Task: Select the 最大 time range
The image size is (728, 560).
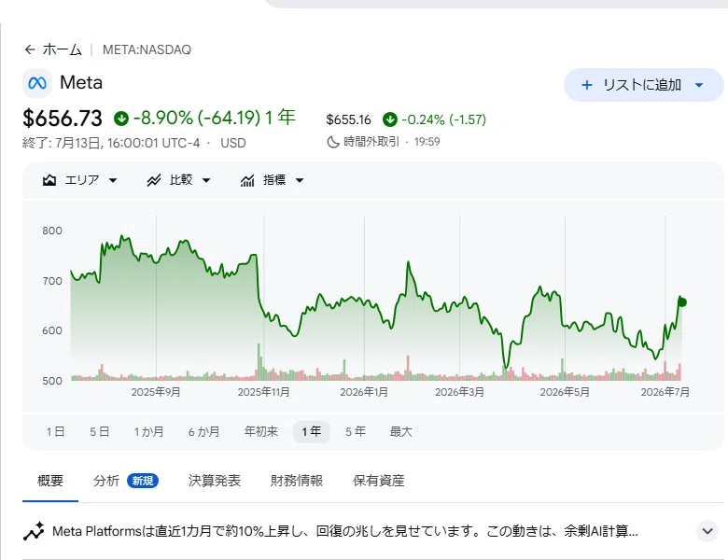Action: point(400,432)
